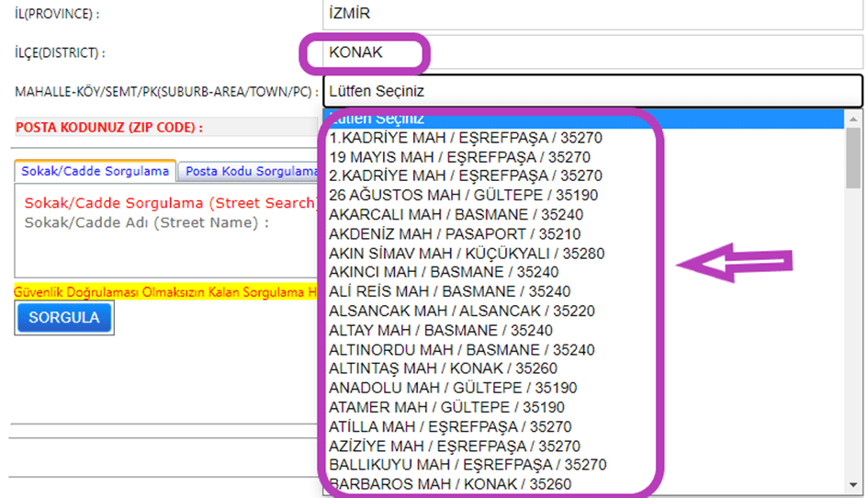Select ATAMER MAH / GÜLTEPE / 35190
Image resolution: width=868 pixels, height=498 pixels.
446,407
